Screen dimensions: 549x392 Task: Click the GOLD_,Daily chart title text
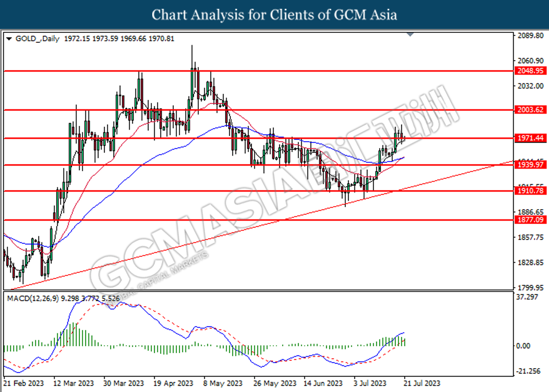(37, 39)
